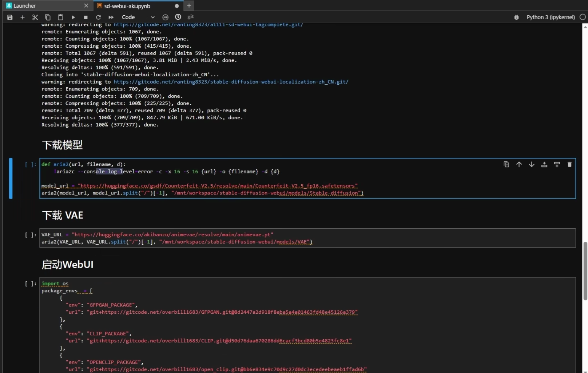
Task: Click the open_clip.git url string
Action: (227, 369)
